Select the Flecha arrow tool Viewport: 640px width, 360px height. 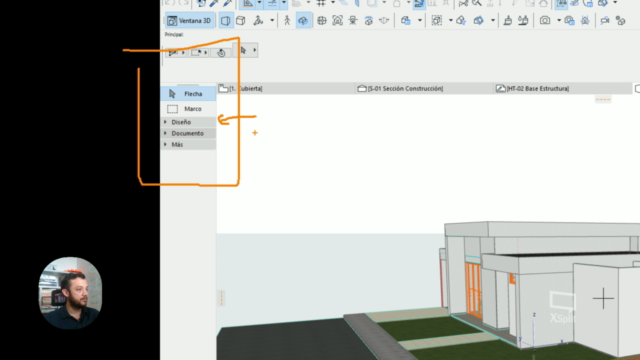click(188, 94)
